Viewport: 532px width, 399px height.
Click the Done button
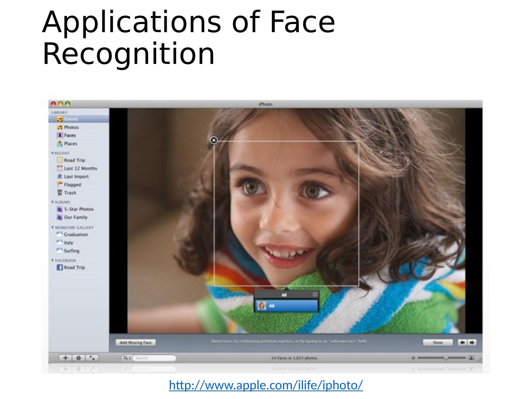[x=438, y=342]
